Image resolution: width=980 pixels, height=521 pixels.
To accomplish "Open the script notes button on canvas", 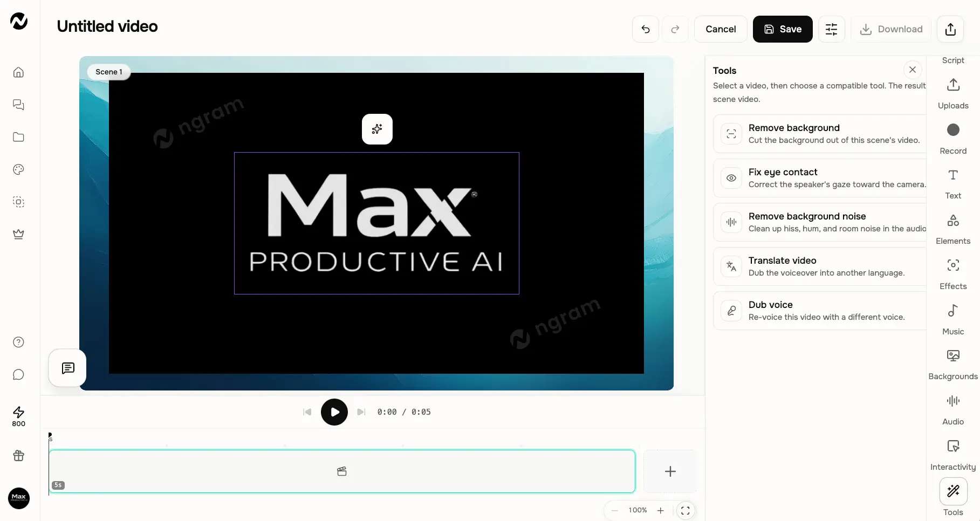I will point(68,368).
